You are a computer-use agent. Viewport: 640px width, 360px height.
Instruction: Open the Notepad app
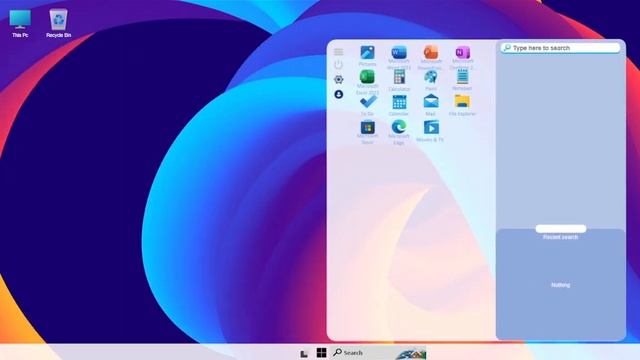[462, 80]
